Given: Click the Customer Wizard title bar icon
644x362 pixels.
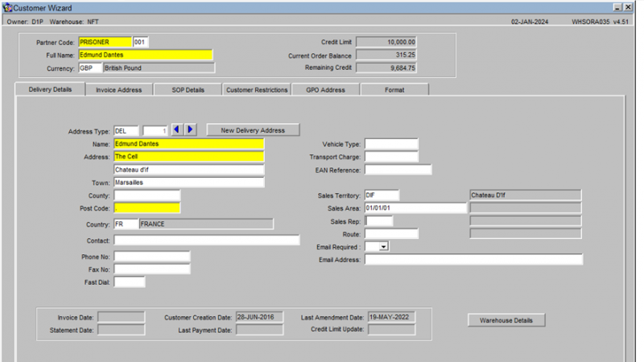Looking at the screenshot, I should [7, 7].
